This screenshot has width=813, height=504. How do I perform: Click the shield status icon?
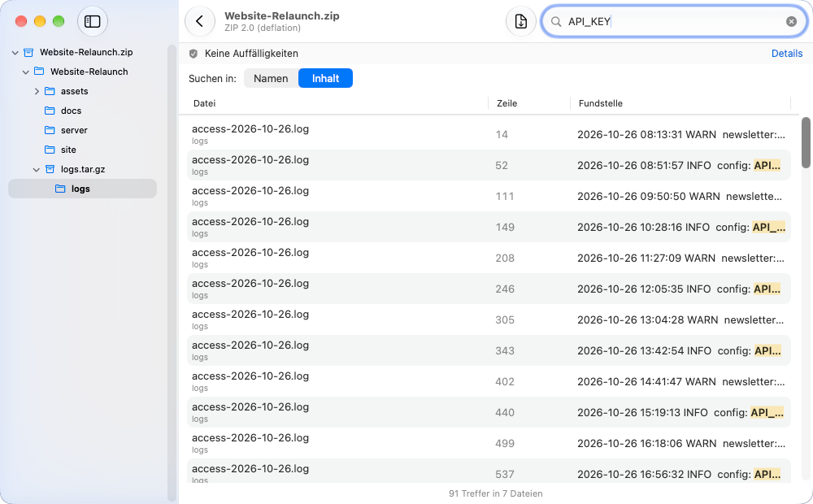[193, 54]
